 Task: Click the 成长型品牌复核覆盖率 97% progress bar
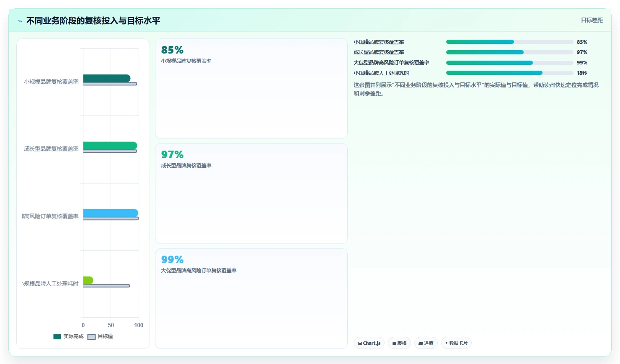coord(509,52)
